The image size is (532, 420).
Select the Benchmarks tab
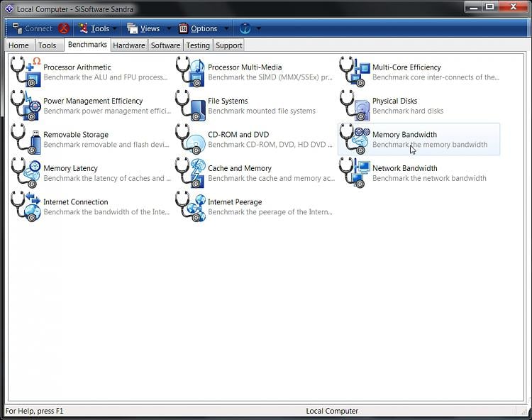coord(87,45)
